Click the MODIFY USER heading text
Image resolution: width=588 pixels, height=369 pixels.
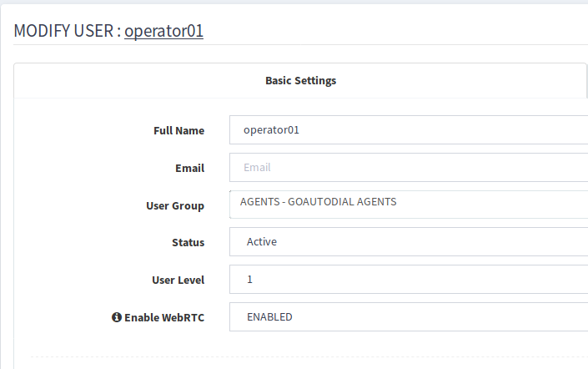(x=63, y=31)
